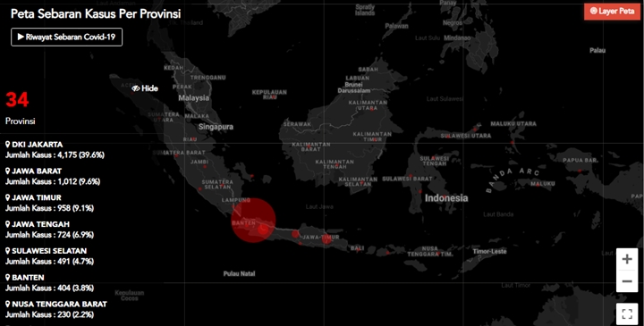Screen dimensions: 644x326
Task: Click the pin icon beside JAWA TENGAH
Action: (7, 224)
